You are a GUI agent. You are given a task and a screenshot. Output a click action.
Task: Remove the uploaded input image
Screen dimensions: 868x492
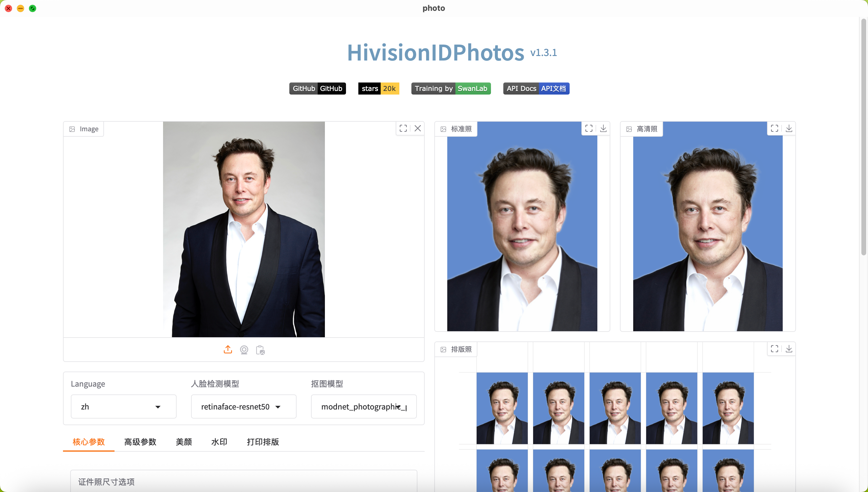418,128
